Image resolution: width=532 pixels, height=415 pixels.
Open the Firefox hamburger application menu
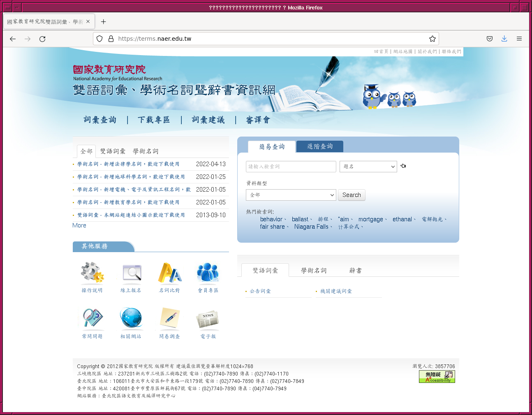519,39
